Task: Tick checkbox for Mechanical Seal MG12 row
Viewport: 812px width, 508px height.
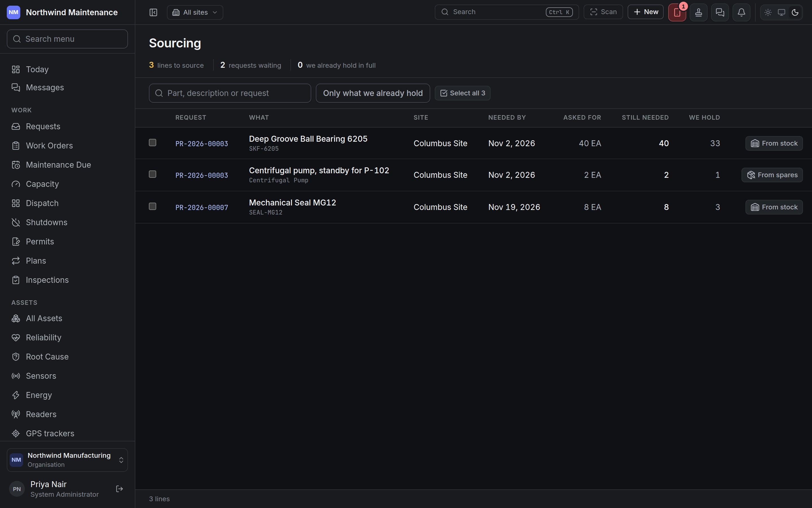Action: (153, 206)
